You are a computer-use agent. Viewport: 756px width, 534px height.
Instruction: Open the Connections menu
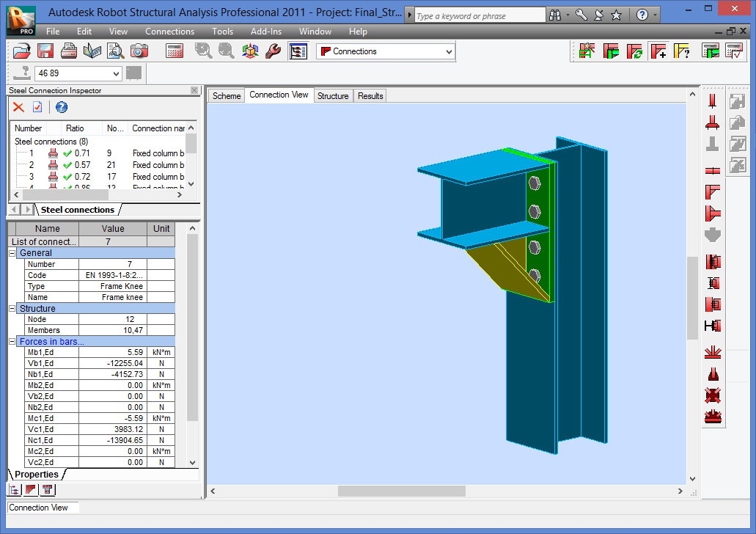169,32
